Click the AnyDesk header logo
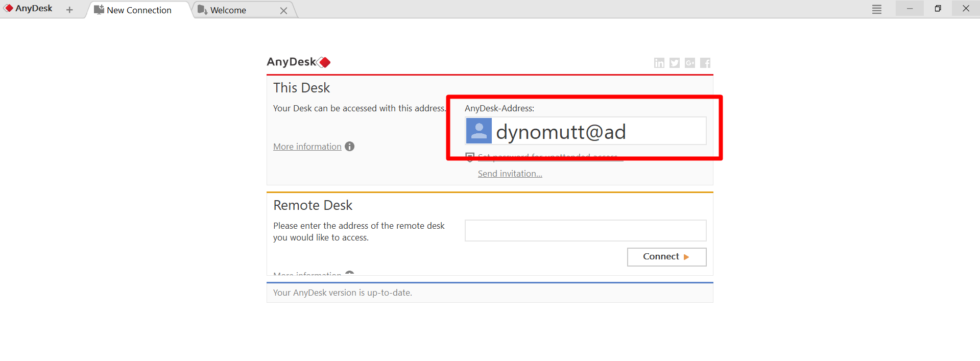 point(299,62)
